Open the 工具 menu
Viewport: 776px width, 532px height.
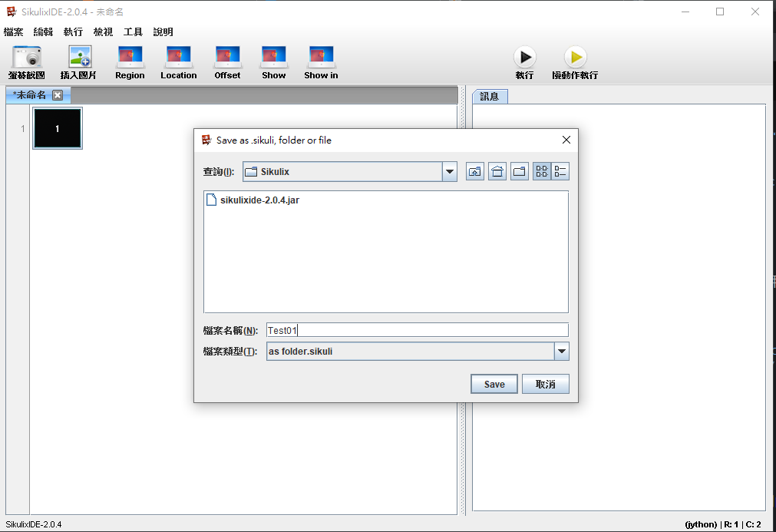[133, 31]
